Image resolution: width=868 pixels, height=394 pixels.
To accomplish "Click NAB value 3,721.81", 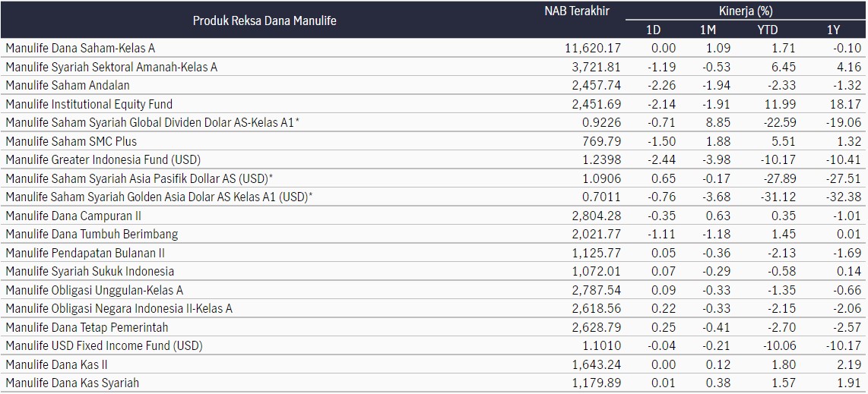I will (x=596, y=68).
